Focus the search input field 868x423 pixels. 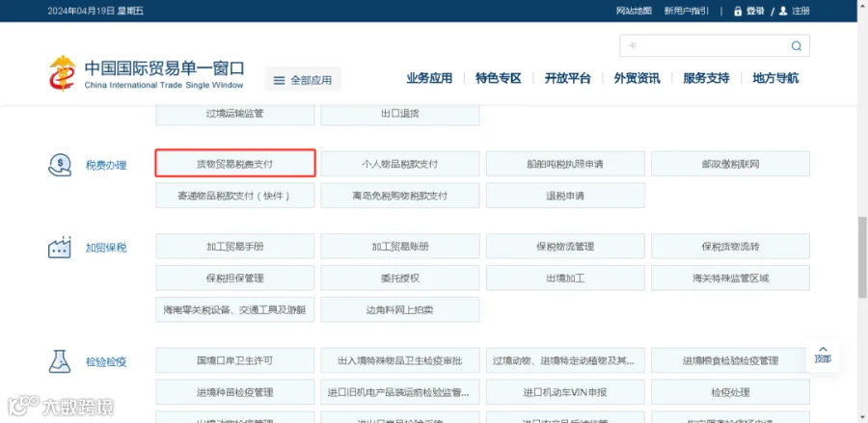[x=706, y=46]
